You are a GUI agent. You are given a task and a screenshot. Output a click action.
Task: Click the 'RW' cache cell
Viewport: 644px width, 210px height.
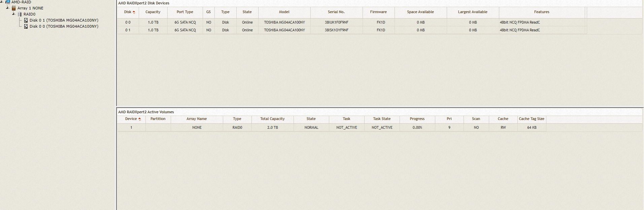503,127
